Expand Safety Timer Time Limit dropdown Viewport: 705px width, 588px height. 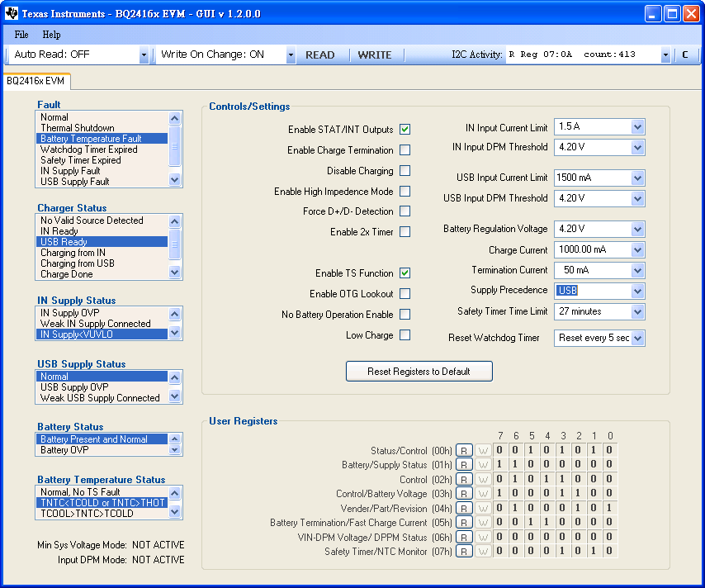tap(637, 311)
